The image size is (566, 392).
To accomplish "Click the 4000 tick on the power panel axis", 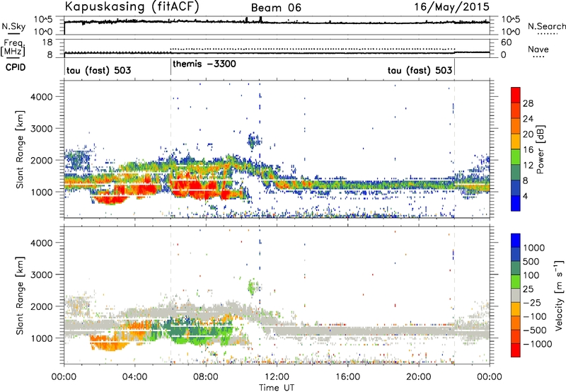I will click(x=41, y=97).
